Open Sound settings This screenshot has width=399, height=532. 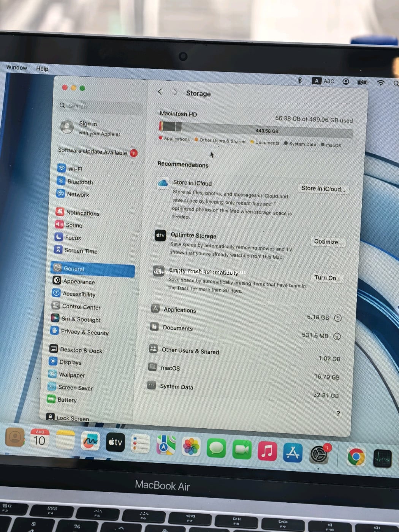69,225
